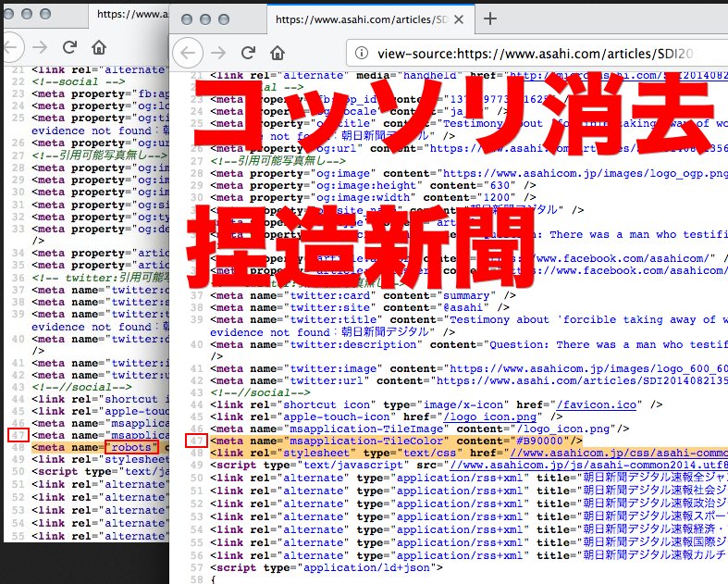
Task: Click back arrow in the rear window
Action: point(10,47)
